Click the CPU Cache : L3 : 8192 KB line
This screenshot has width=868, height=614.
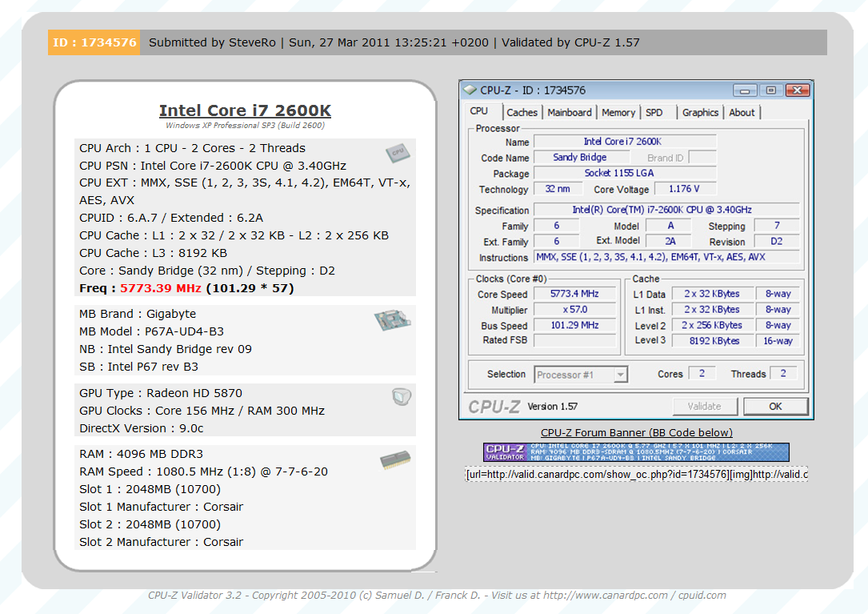click(x=153, y=253)
